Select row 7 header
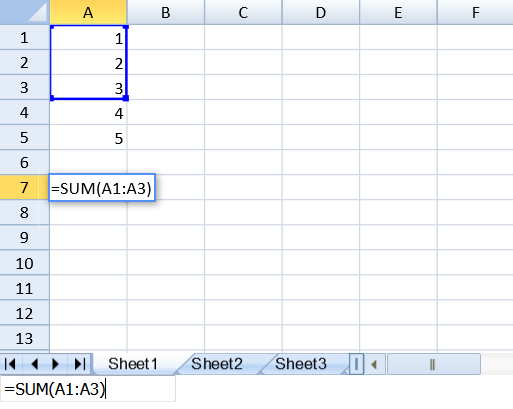Viewport: 513px width, 409px height. pos(24,187)
